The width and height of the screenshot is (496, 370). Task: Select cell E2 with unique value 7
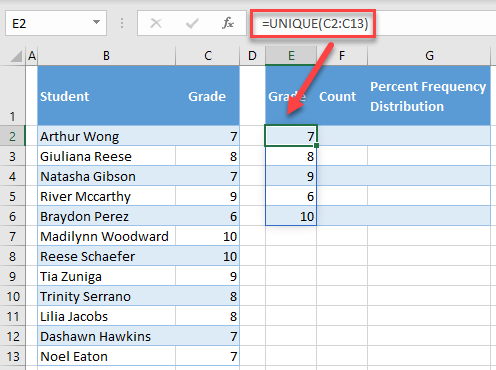click(291, 136)
